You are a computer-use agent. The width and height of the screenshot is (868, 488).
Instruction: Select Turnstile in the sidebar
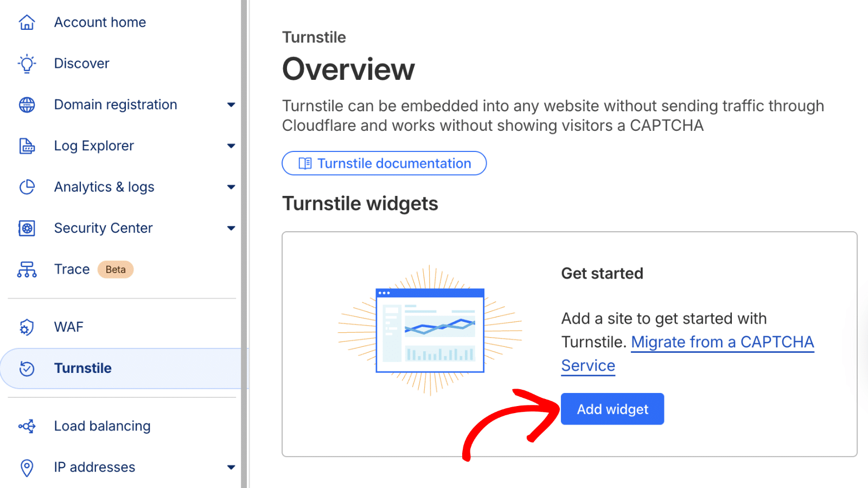(x=83, y=369)
